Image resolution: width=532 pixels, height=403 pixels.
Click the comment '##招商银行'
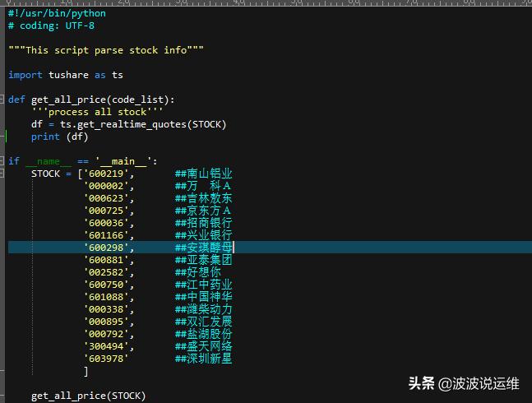pos(203,223)
